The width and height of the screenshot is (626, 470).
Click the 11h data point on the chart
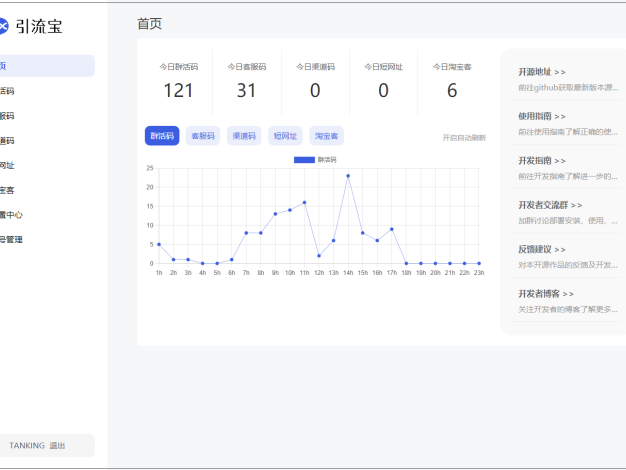305,202
